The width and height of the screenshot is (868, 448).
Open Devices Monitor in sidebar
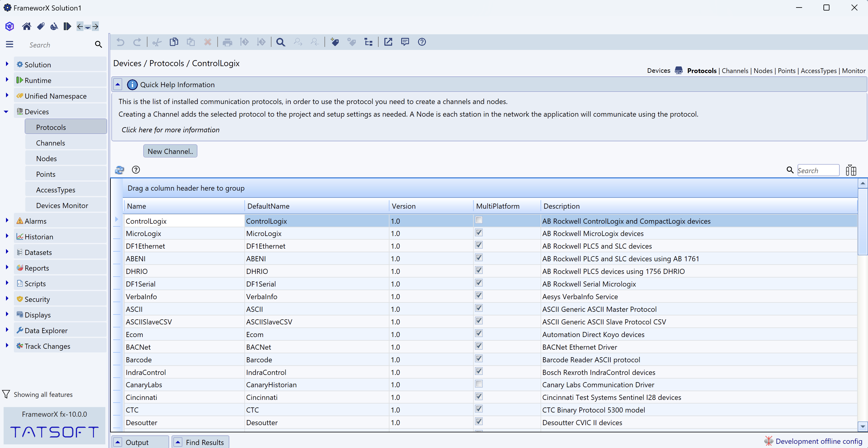point(66,206)
